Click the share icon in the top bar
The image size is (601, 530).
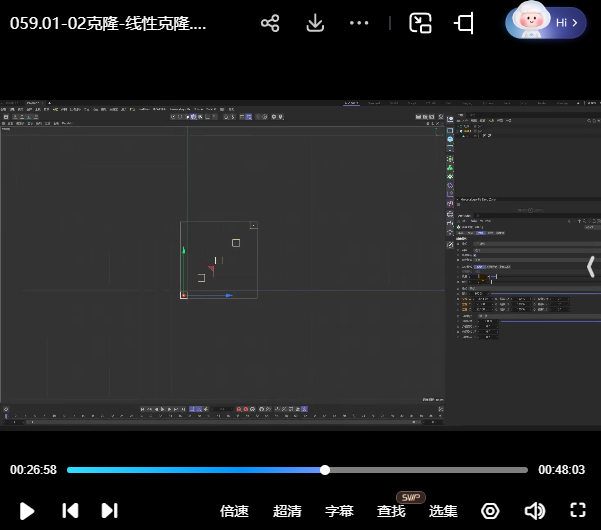[x=270, y=23]
